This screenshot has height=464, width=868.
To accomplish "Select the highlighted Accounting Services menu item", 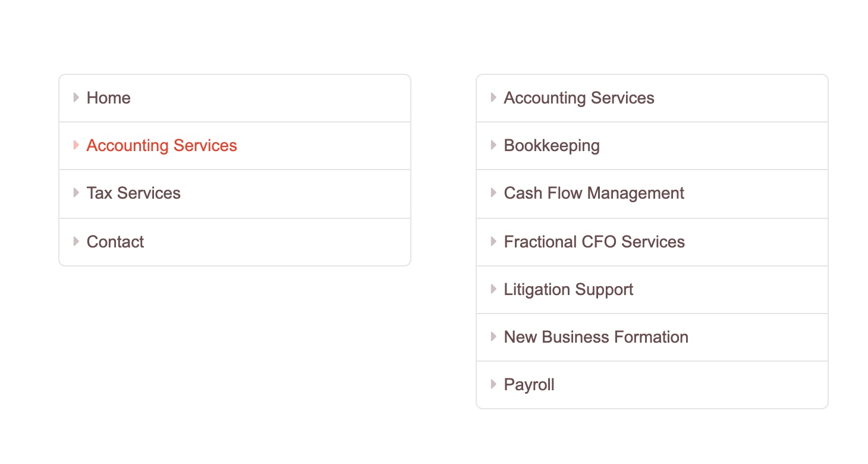I will [x=162, y=146].
